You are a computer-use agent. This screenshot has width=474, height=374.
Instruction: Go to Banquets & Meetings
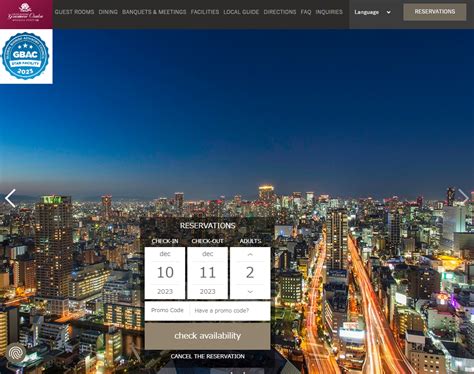154,12
